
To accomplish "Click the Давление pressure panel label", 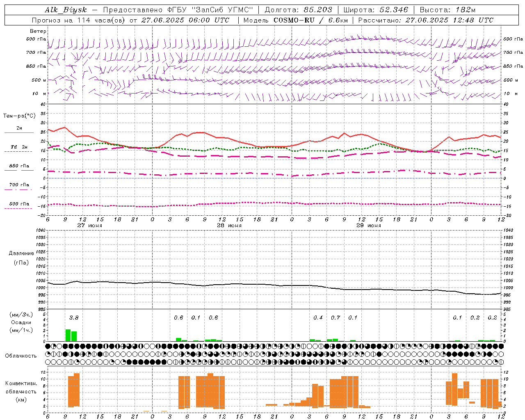I will (x=21, y=253).
